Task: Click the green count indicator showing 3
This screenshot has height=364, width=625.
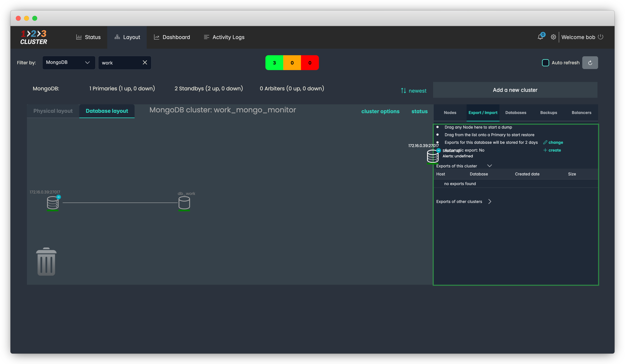Action: pyautogui.click(x=274, y=63)
